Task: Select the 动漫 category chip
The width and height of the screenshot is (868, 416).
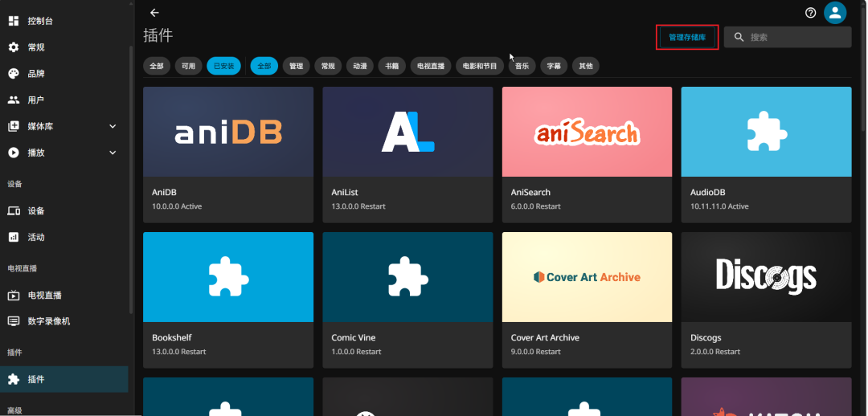Action: point(360,66)
